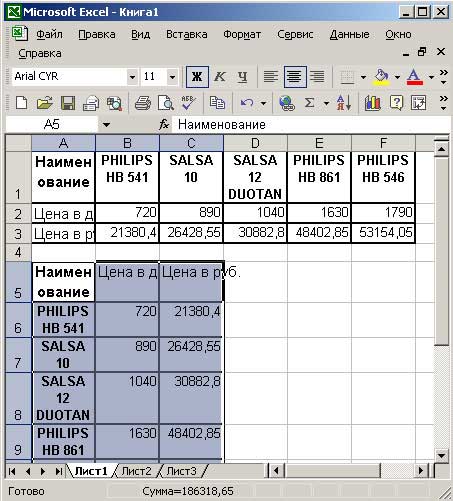Viewport: 453px width, 501px height.
Task: Switch to the Лист2 sheet tab
Action: (x=136, y=471)
